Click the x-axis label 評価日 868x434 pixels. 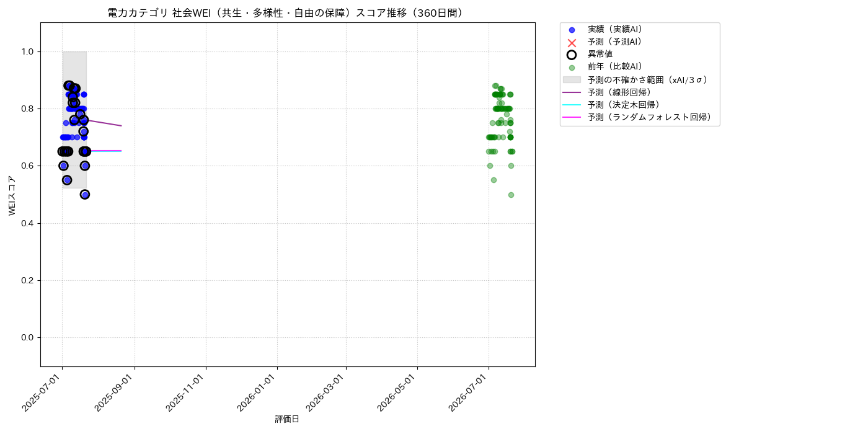click(287, 419)
